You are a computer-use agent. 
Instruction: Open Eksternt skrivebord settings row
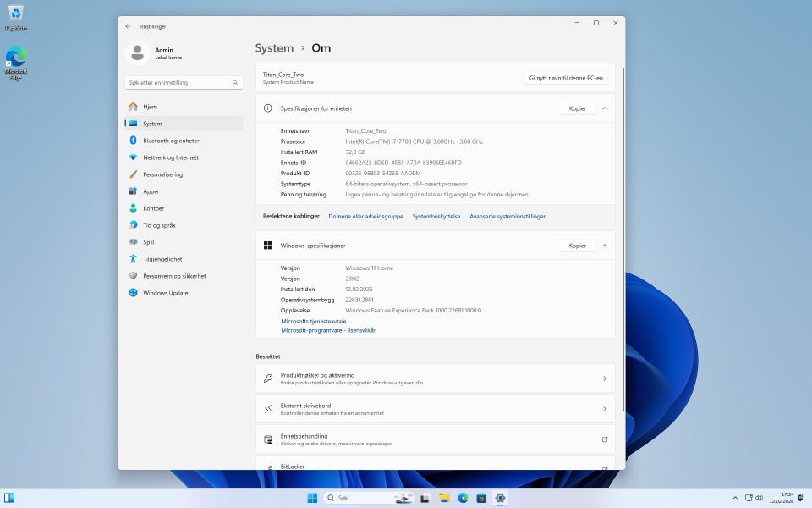[435, 409]
